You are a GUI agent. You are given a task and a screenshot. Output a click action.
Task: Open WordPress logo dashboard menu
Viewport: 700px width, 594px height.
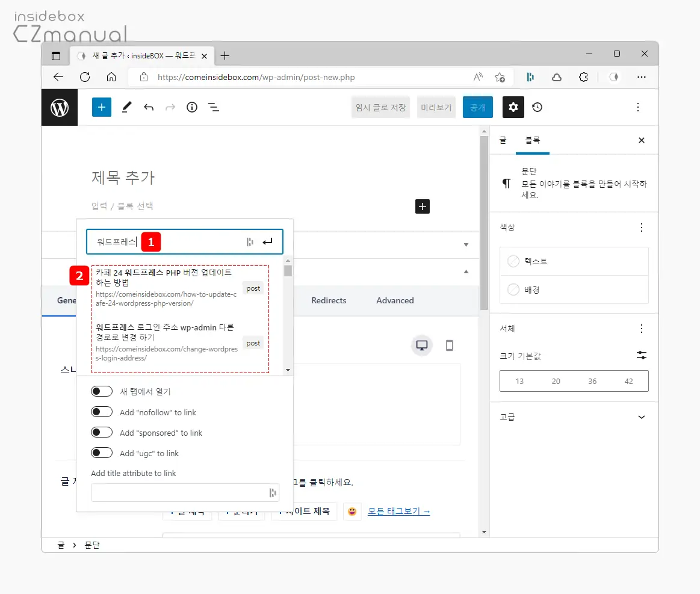click(60, 108)
